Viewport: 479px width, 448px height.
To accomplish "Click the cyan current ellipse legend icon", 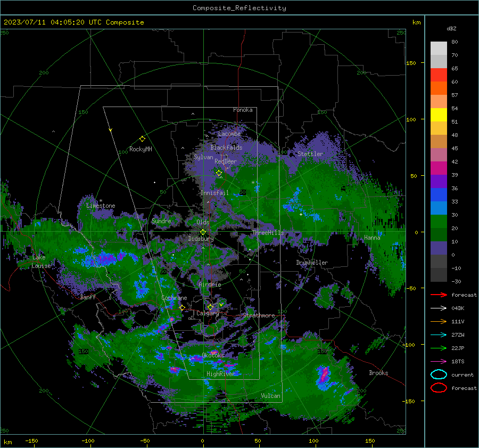I will pos(439,374).
